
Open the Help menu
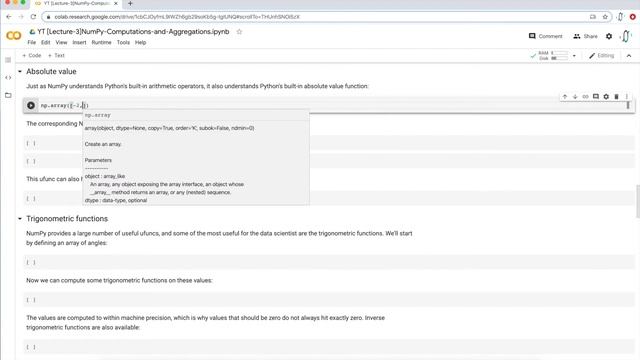click(x=140, y=42)
